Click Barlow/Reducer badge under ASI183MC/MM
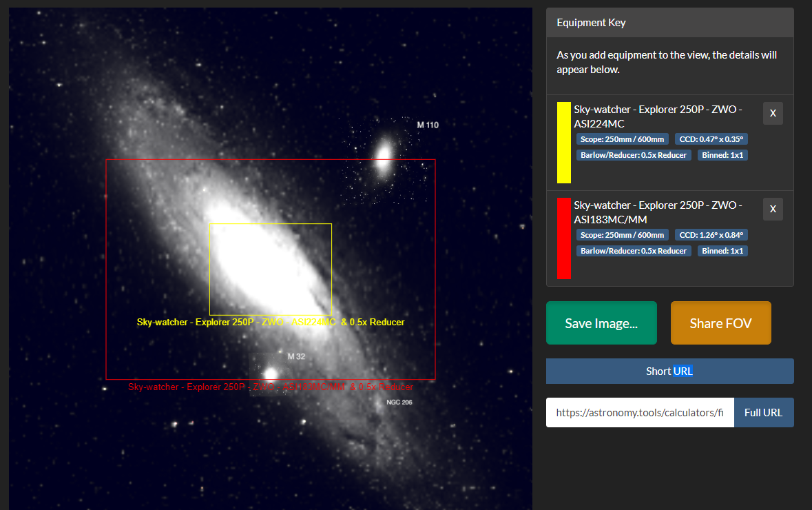Image resolution: width=812 pixels, height=510 pixels. pos(634,251)
